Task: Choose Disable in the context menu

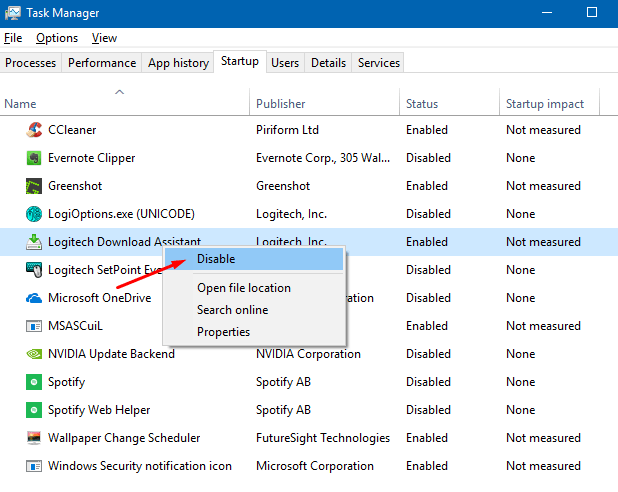Action: (x=254, y=259)
